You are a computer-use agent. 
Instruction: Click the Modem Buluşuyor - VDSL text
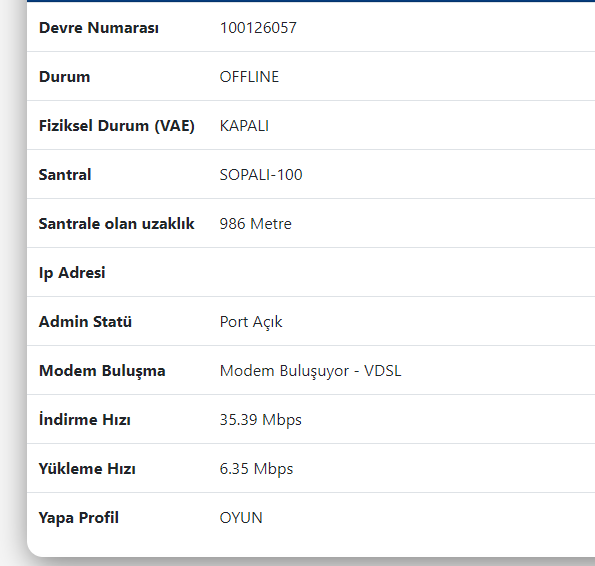pos(310,371)
